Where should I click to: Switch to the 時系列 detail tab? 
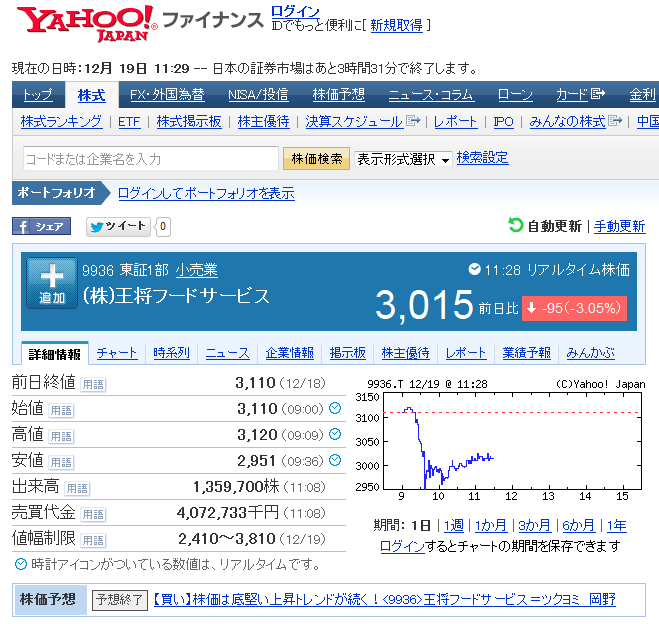pos(171,353)
